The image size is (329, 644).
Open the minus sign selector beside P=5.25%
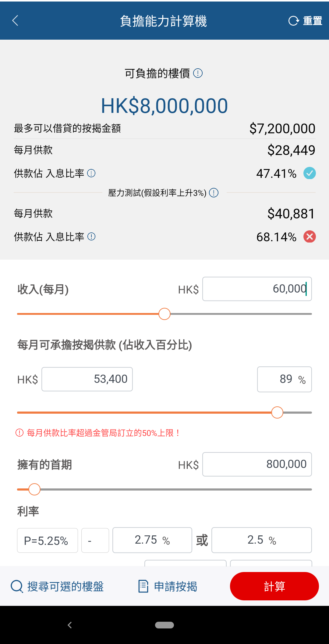click(95, 541)
